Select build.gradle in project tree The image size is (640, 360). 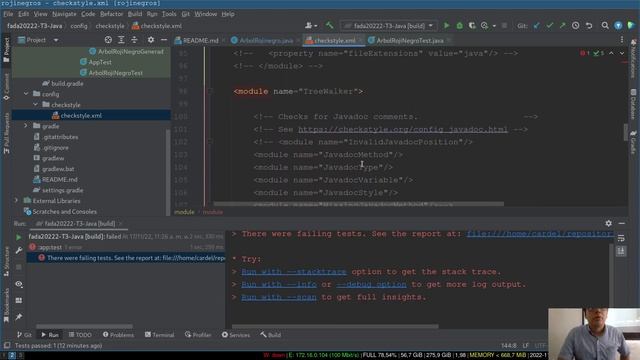[x=67, y=83]
